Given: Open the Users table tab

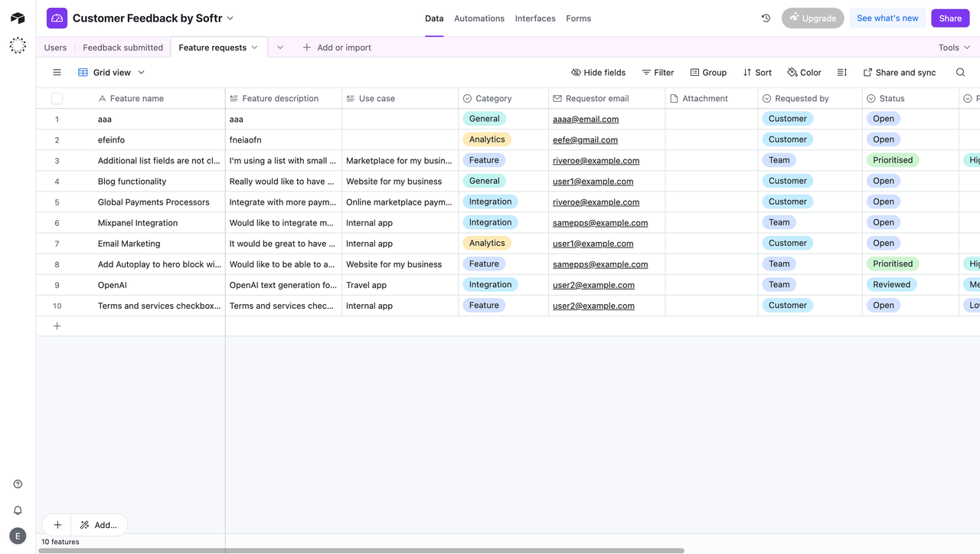Looking at the screenshot, I should pos(55,48).
